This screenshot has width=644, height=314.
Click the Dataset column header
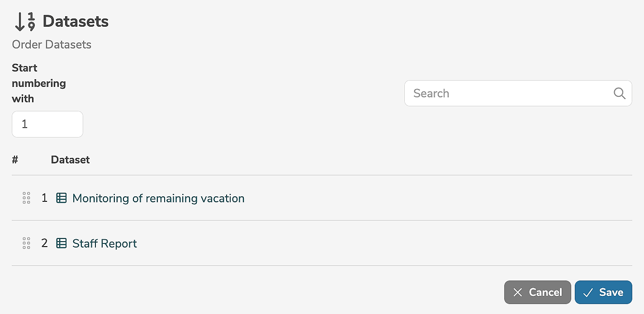click(70, 160)
